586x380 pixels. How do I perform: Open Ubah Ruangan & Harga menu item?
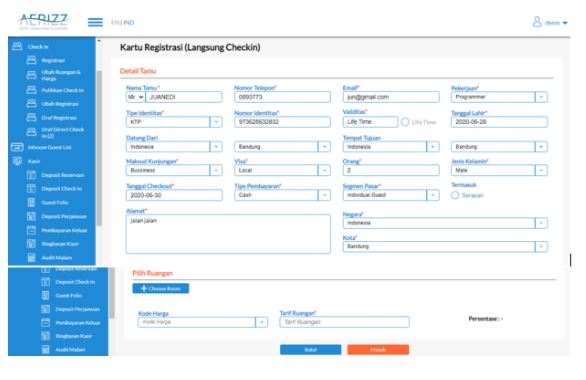[x=61, y=75]
